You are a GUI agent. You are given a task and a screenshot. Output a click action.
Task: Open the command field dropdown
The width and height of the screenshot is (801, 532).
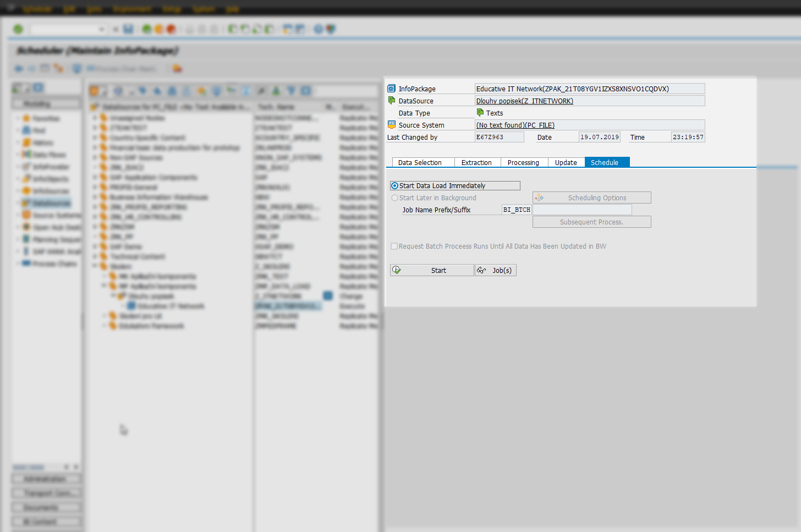click(x=102, y=29)
